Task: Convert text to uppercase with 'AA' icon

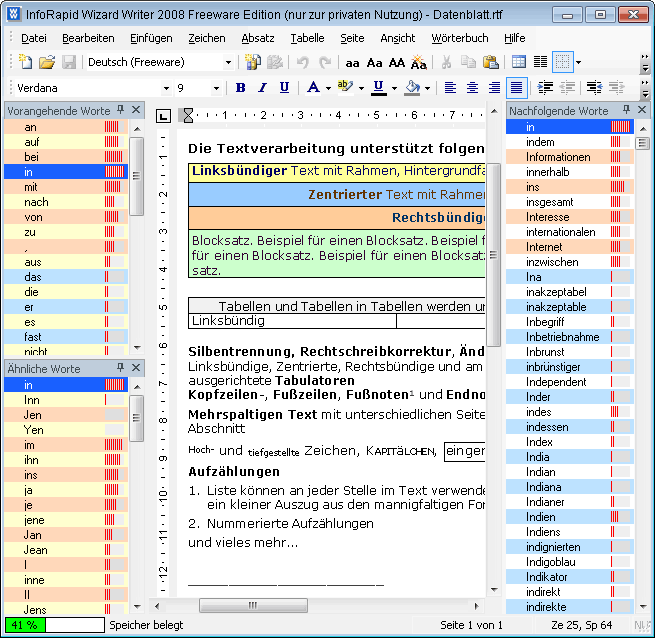Action: coord(396,63)
